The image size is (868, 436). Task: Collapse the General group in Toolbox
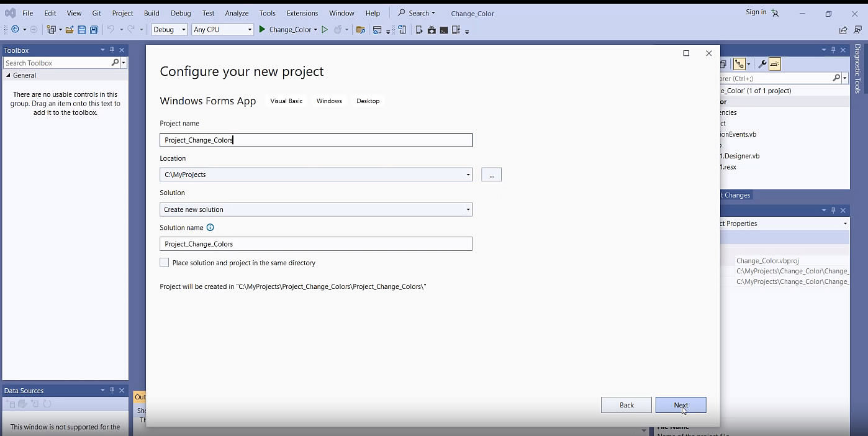[x=9, y=76]
